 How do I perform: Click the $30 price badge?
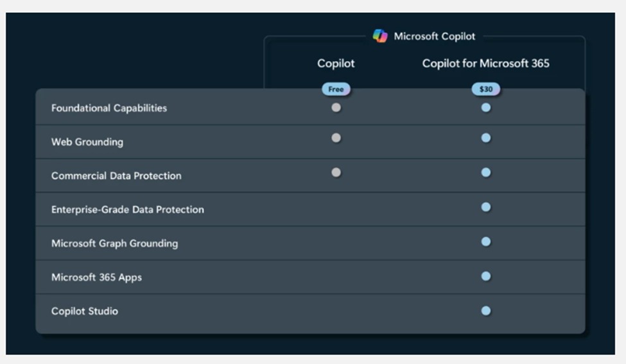485,89
